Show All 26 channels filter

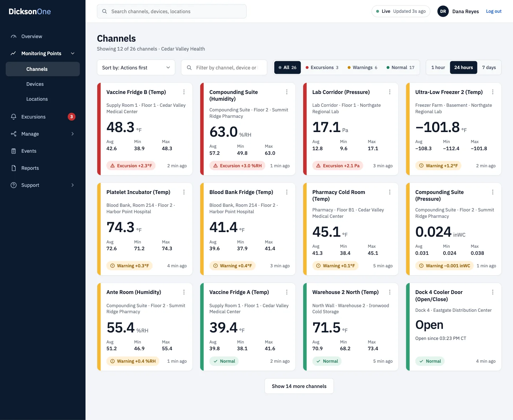287,68
